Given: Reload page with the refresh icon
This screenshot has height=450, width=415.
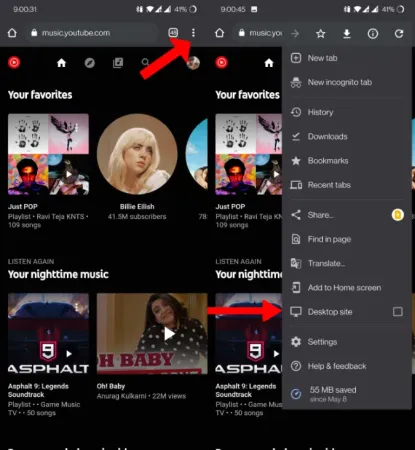Looking at the screenshot, I should (x=399, y=33).
